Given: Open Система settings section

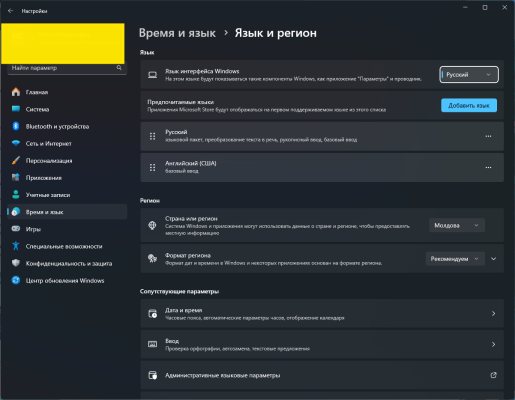Looking at the screenshot, I should point(67,109).
